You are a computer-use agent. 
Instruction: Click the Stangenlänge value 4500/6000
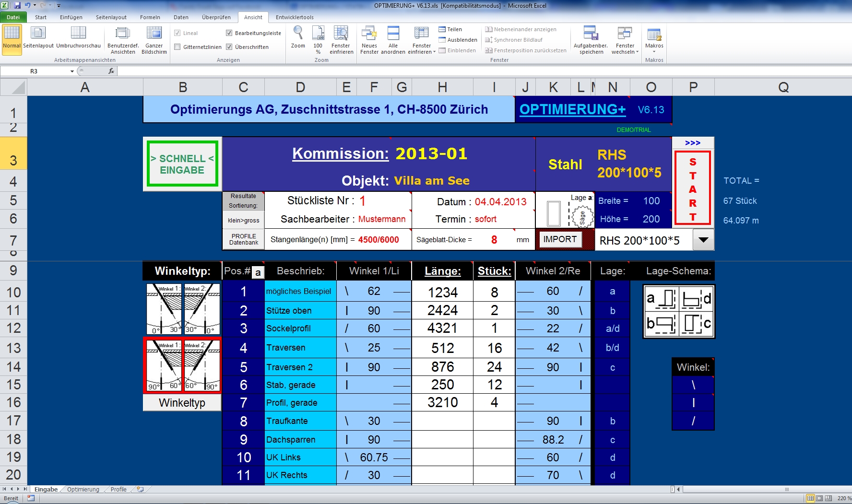379,239
